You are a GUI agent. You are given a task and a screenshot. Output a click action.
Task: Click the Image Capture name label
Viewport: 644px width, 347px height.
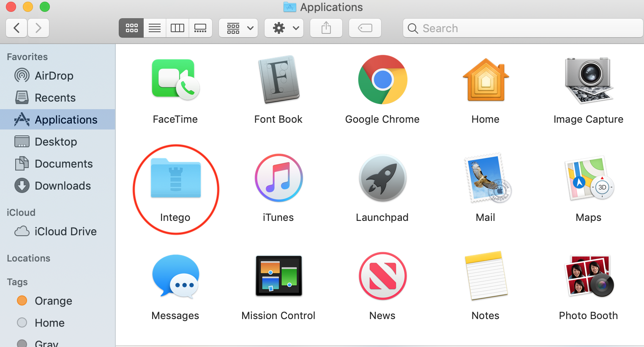589,119
